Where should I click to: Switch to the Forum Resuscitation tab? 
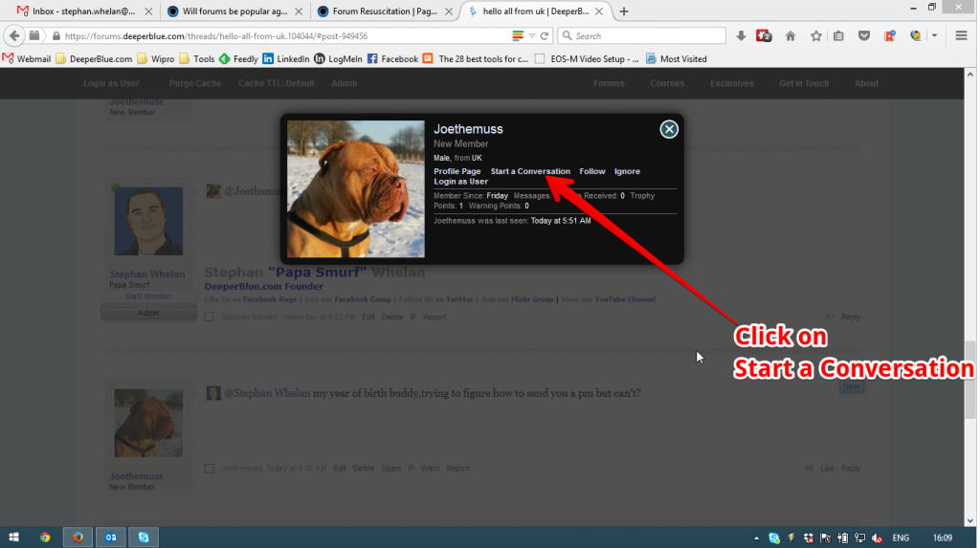[x=385, y=11]
